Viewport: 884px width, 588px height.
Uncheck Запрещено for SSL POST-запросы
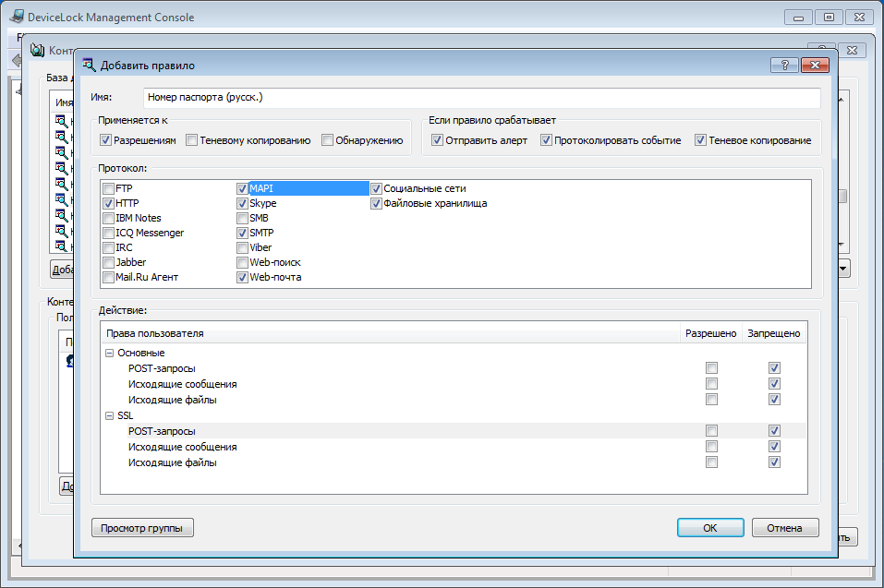point(775,431)
